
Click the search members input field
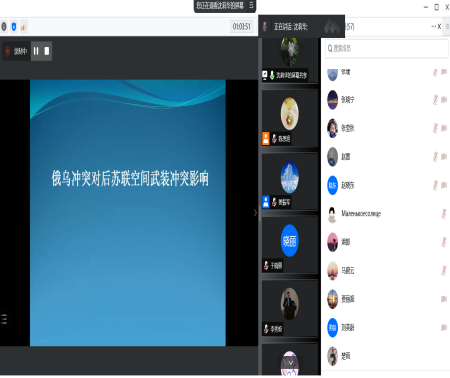click(x=387, y=49)
